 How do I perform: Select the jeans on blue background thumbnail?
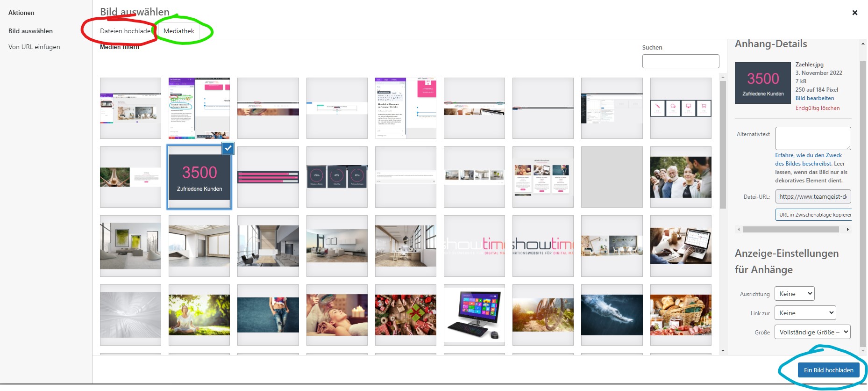tap(268, 315)
